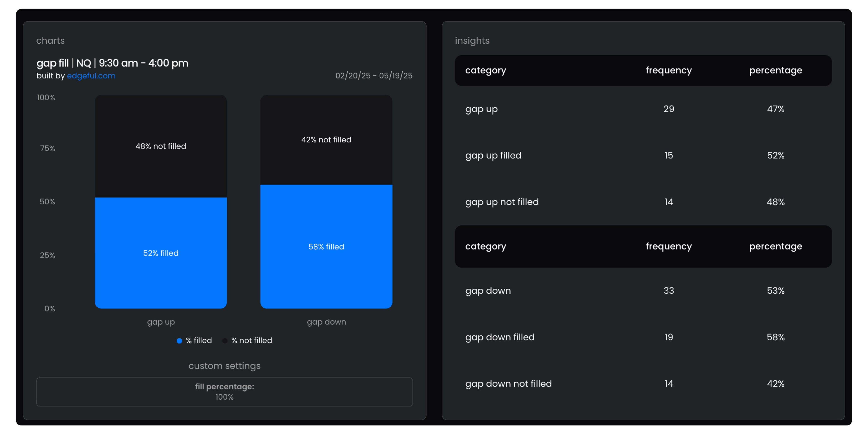Click the 42% not filled bar segment
Image resolution: width=868 pixels, height=434 pixels.
tap(326, 139)
